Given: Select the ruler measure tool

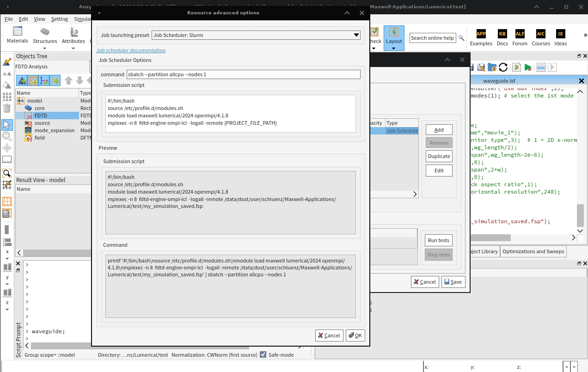Looking at the screenshot, I should 7,159.
